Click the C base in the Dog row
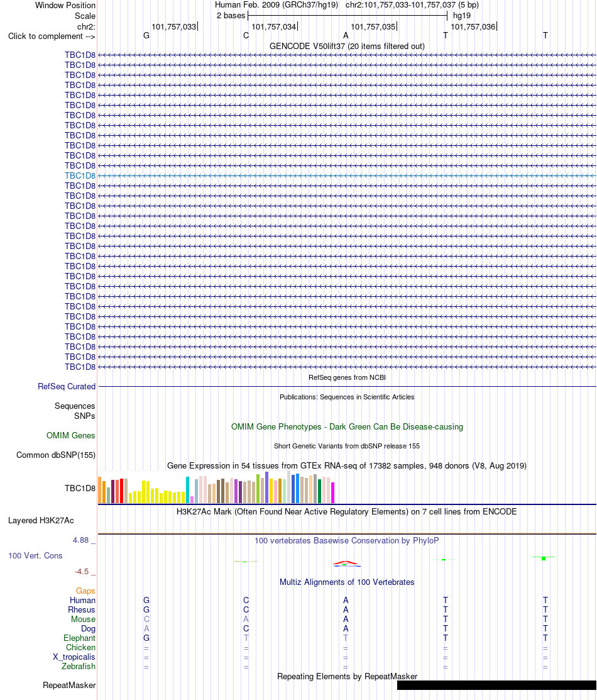This screenshot has height=700, width=597. [x=246, y=628]
